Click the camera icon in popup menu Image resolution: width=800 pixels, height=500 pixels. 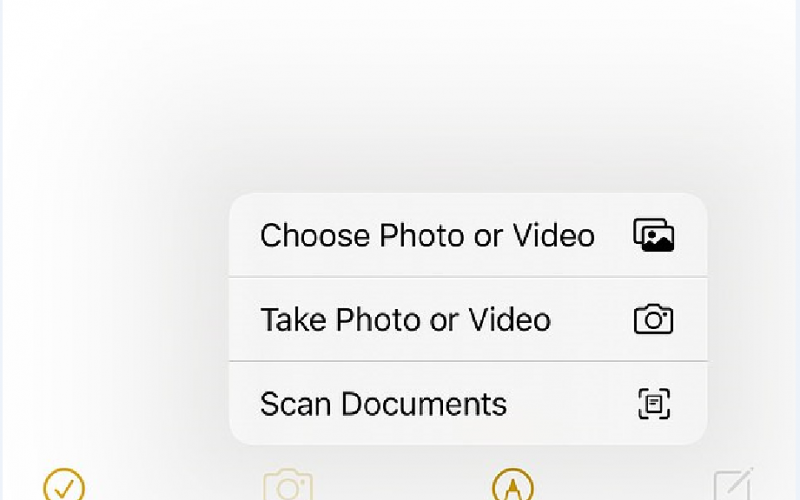pos(654,319)
